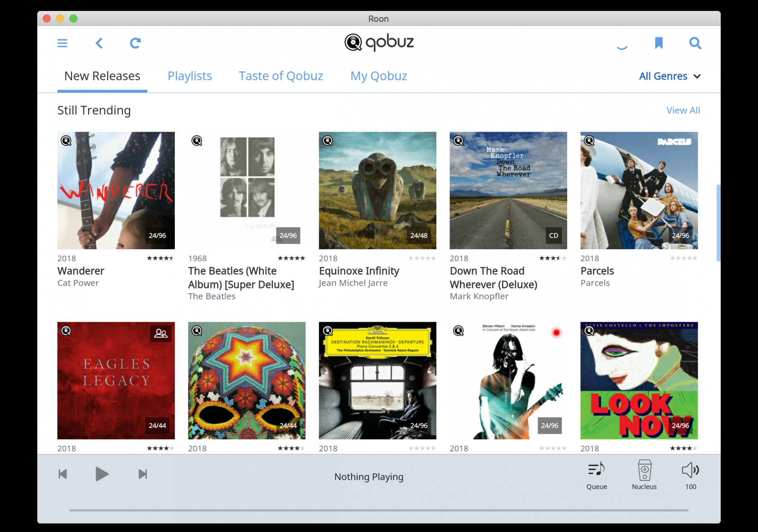
Task: Switch to the New Releases tab
Action: 102,76
